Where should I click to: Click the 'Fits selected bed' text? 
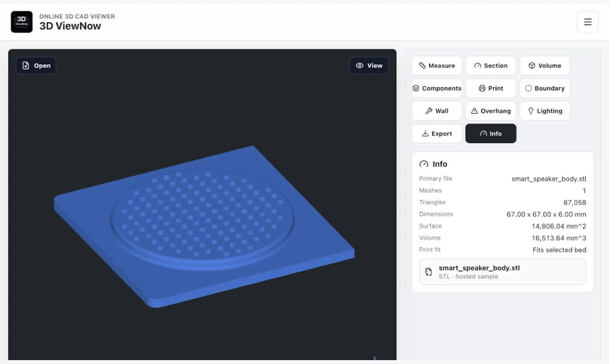point(559,250)
